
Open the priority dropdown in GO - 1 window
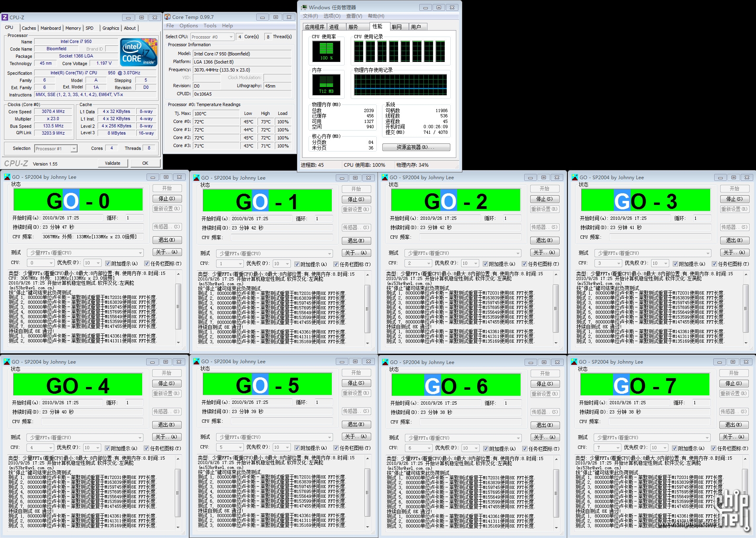[282, 264]
